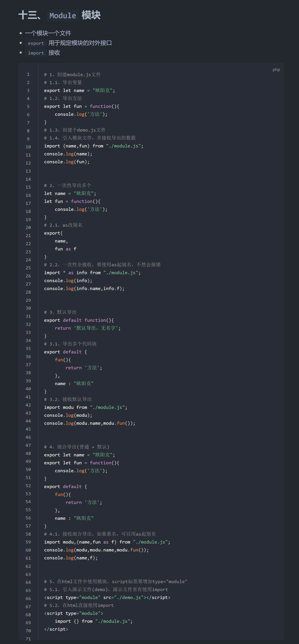The image size is (299, 644).
Task: Click the code 'console.log(info.name,info.f);'
Action: pos(84,288)
